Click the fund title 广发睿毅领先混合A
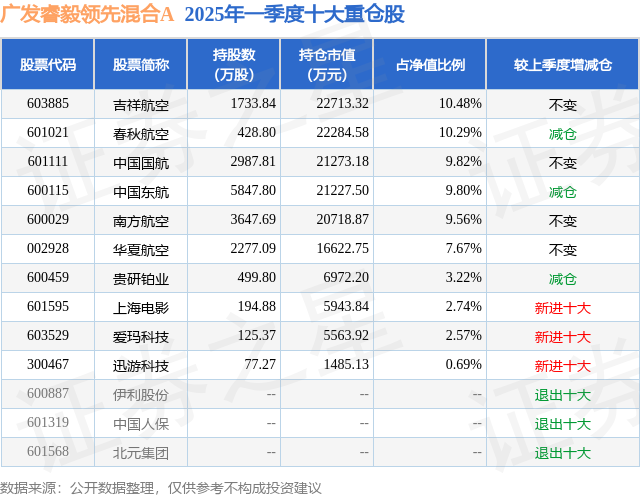Image resolution: width=640 pixels, height=497 pixels. (x=87, y=14)
